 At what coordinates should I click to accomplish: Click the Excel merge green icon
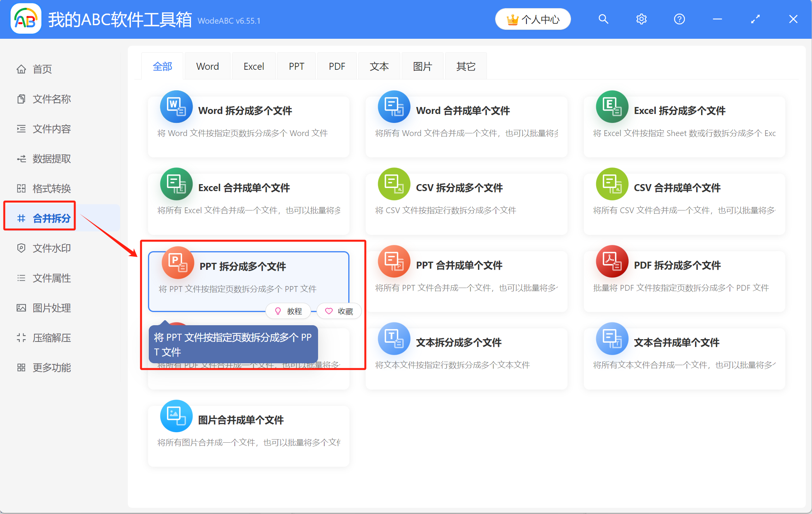[x=176, y=184]
